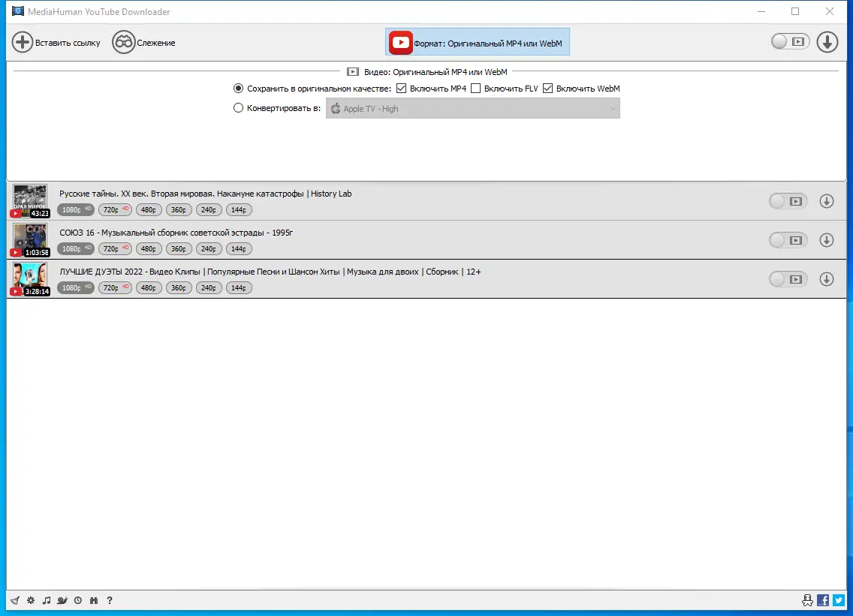Choose 1080p quality for Русские тайны
Viewport: 853px width, 616px height.
76,210
